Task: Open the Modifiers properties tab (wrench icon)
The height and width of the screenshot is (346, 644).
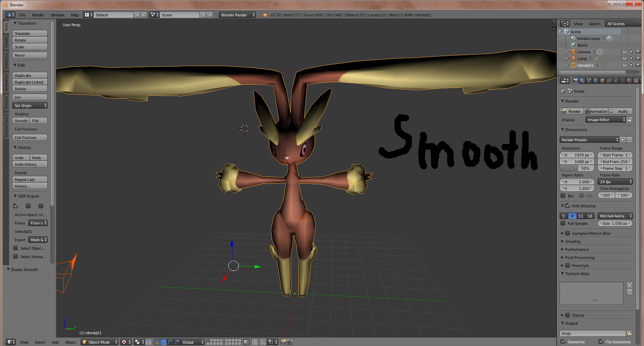Action: pos(616,81)
